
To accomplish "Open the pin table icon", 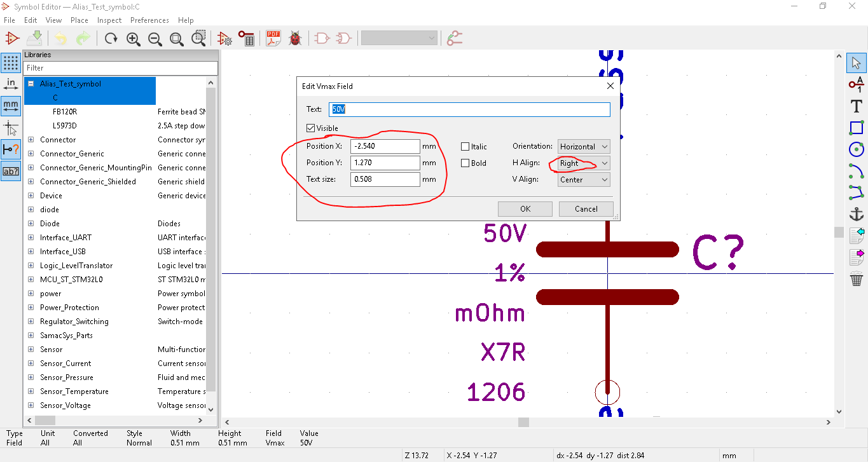I will pyautogui.click(x=246, y=39).
